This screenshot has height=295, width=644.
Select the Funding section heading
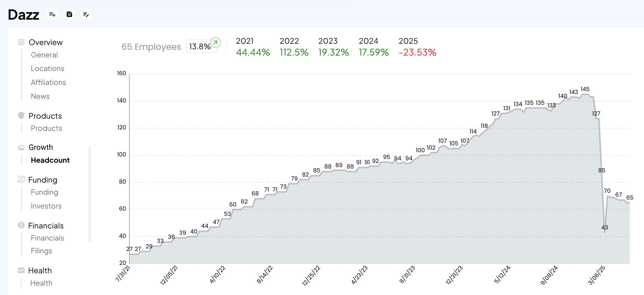point(43,180)
